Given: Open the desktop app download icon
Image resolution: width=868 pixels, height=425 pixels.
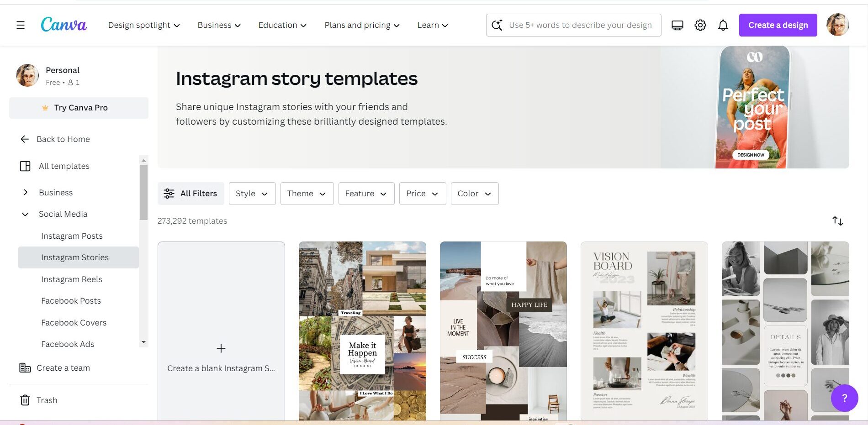Looking at the screenshot, I should (677, 25).
